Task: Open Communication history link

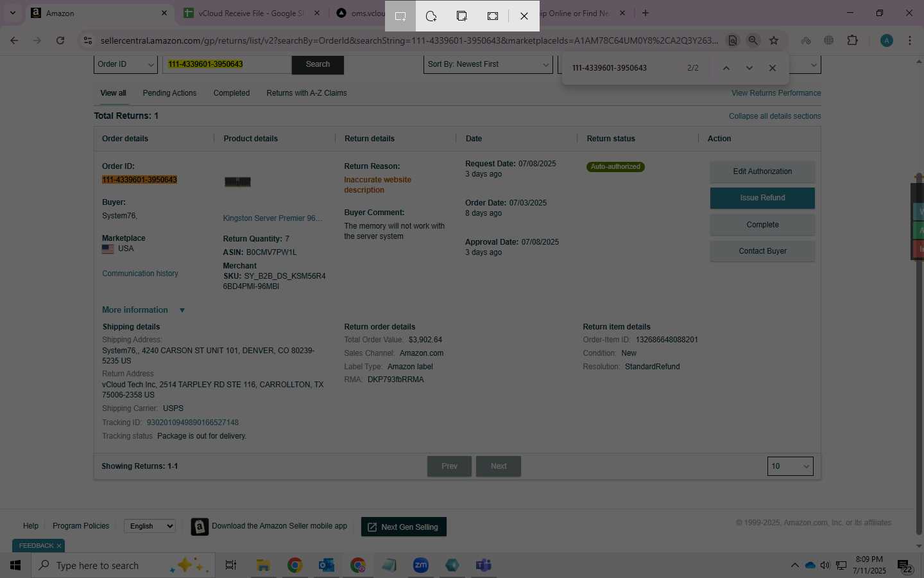Action: tap(140, 274)
